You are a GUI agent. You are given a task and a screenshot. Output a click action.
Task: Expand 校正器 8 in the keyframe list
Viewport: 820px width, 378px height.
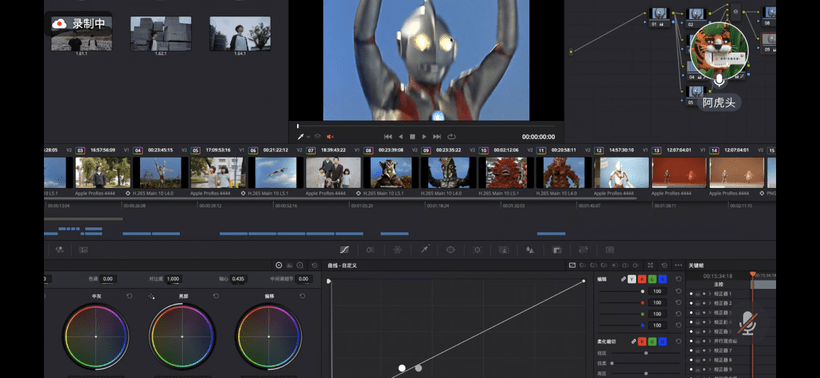coord(710,360)
